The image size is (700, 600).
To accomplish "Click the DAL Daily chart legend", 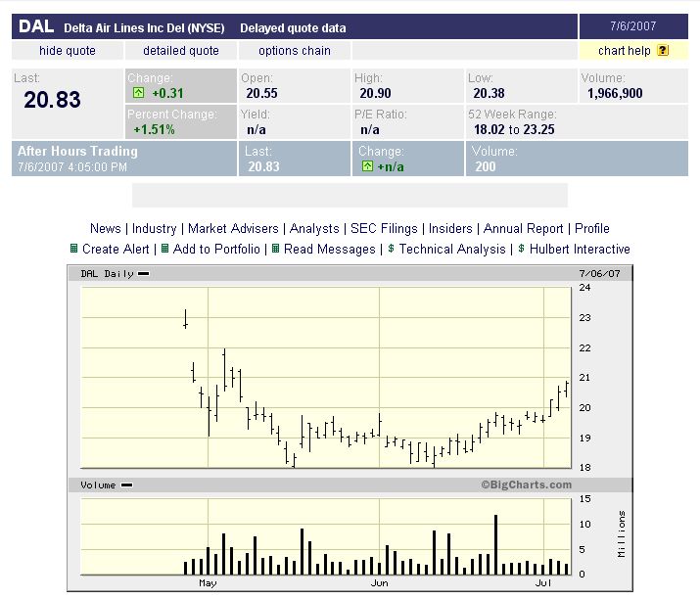I will click(115, 274).
